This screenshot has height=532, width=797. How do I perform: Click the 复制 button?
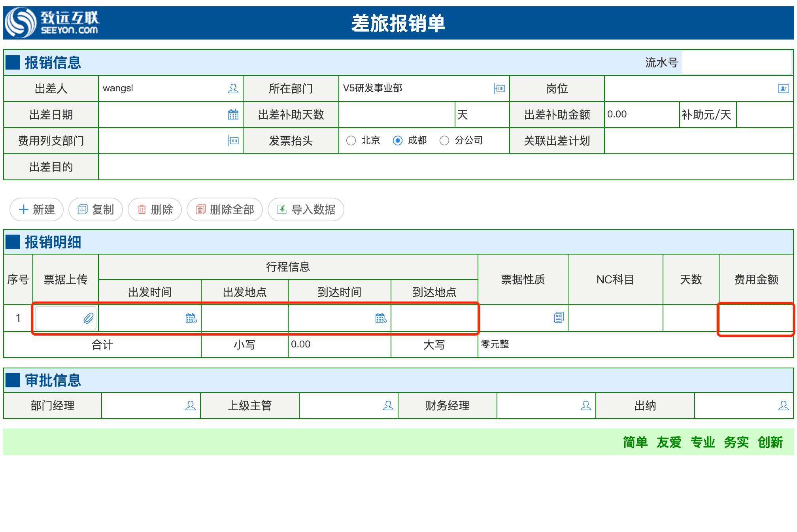click(x=96, y=209)
